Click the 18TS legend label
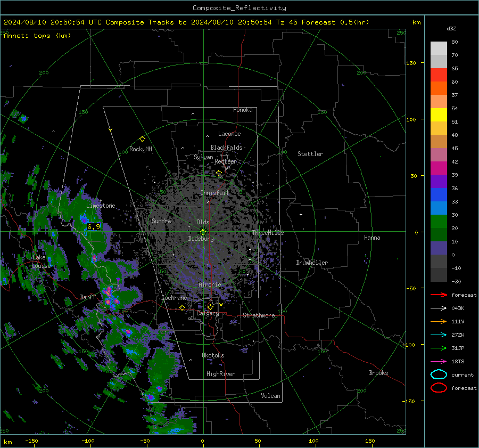Image resolution: width=479 pixels, height=448 pixels. [458, 362]
